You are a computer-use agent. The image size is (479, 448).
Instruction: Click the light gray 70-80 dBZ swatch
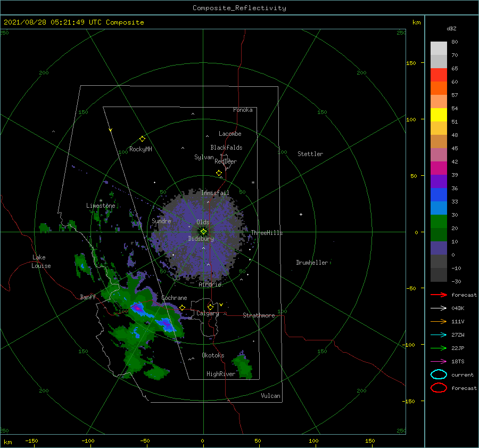tap(439, 48)
